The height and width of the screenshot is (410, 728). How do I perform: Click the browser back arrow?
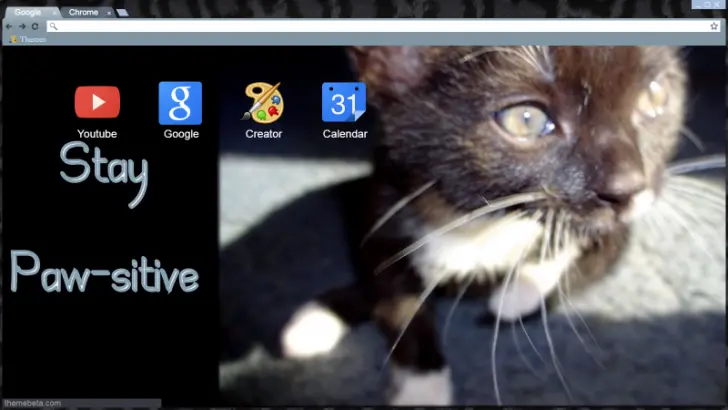10,26
